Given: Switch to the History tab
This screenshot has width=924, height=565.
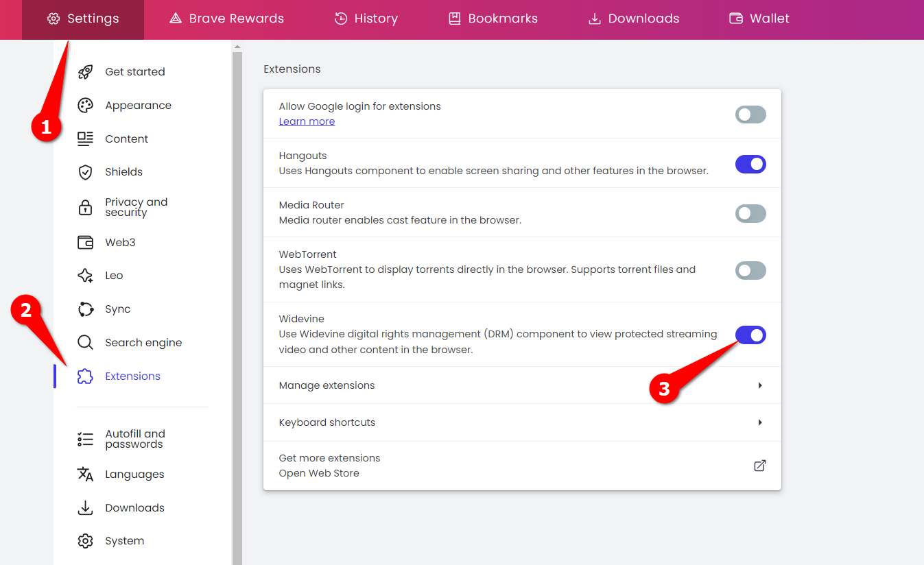Looking at the screenshot, I should tap(365, 19).
